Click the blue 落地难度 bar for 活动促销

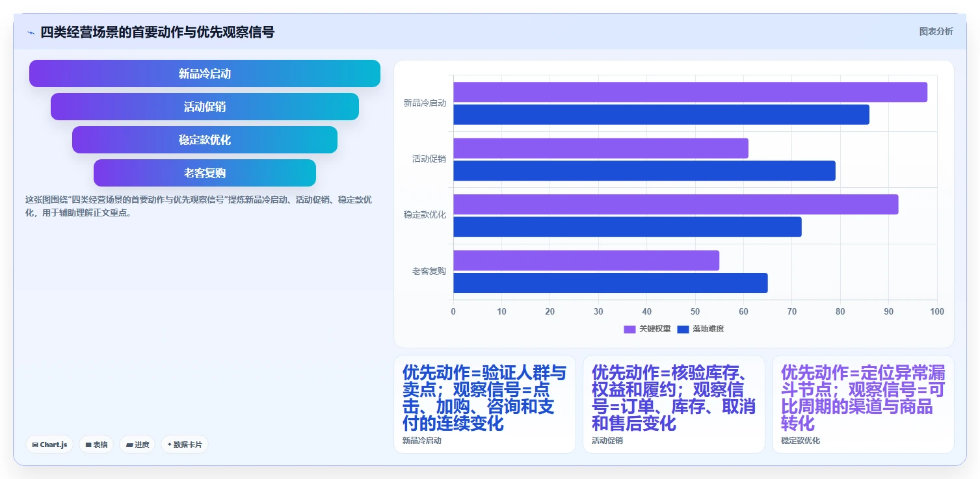644,171
